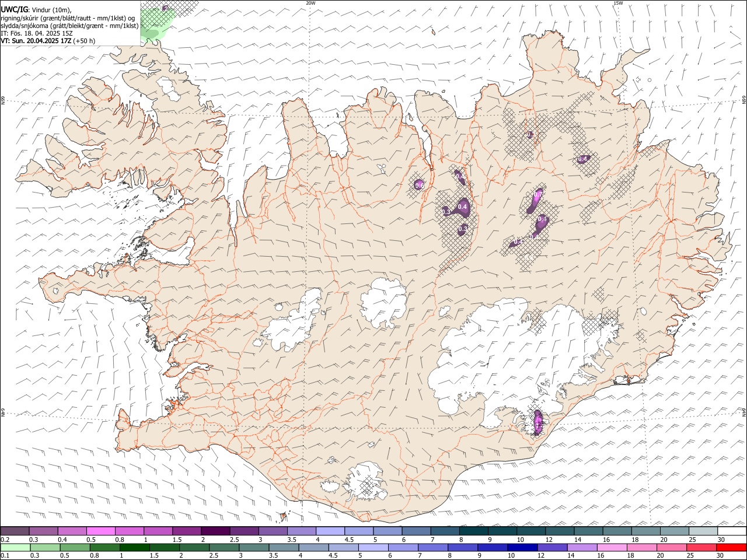Click the deep blue 10 rain legend swatch

pos(523,547)
